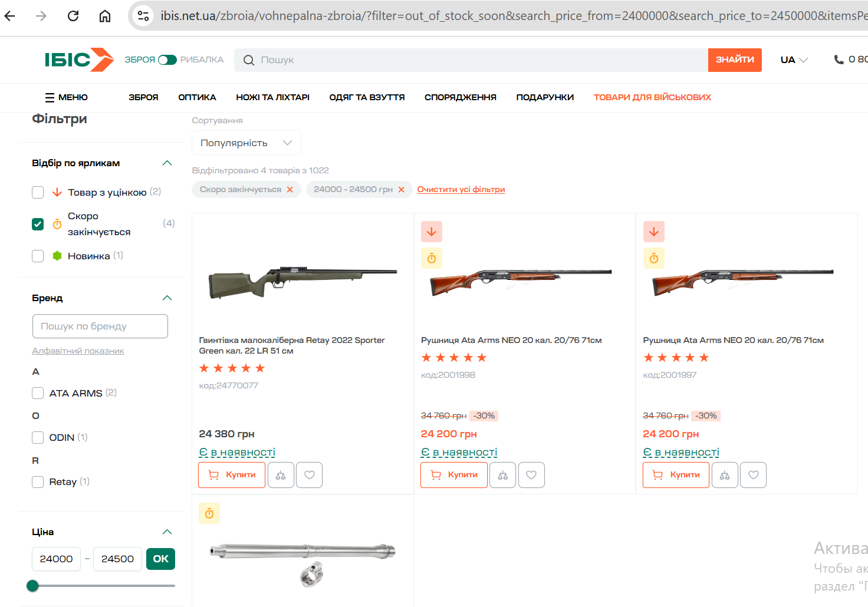Check the 'Новинка' filter
Viewport: 868px width, 607px height.
[38, 256]
